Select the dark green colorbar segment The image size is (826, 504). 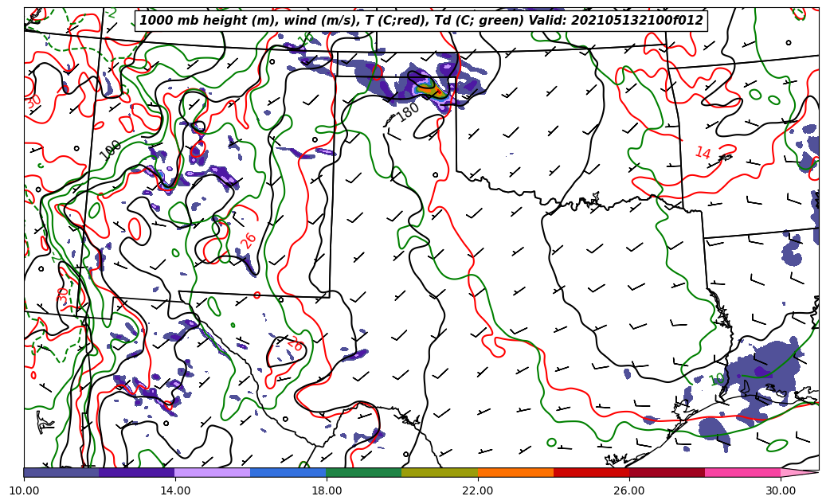pos(364,472)
